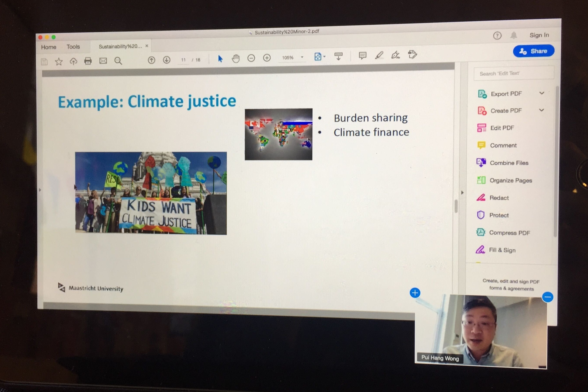Viewport: 588px width, 392px height.
Task: Switch to the Tools tab
Action: pos(73,47)
